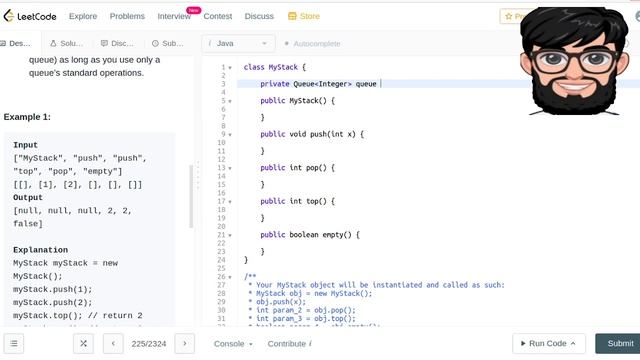Image resolution: width=640 pixels, height=360 pixels.
Task: Open the Contest page
Action: pos(218,16)
